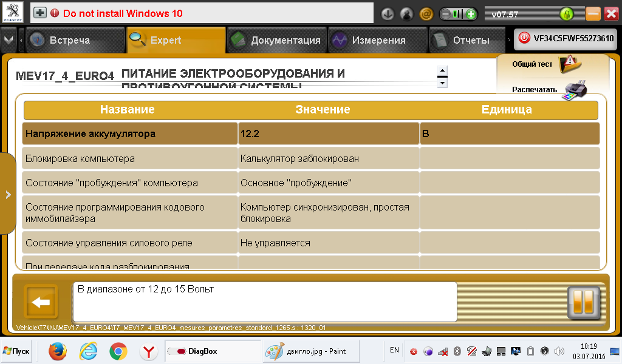Launch Google Chrome from the taskbar

118,351
